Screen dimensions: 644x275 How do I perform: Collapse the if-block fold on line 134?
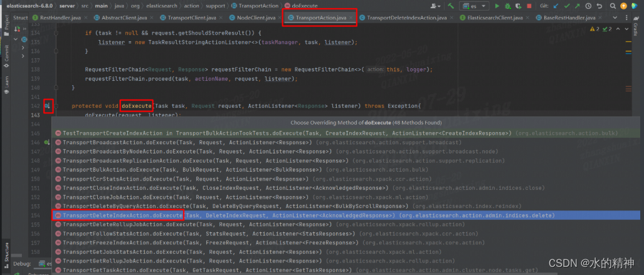click(x=56, y=33)
